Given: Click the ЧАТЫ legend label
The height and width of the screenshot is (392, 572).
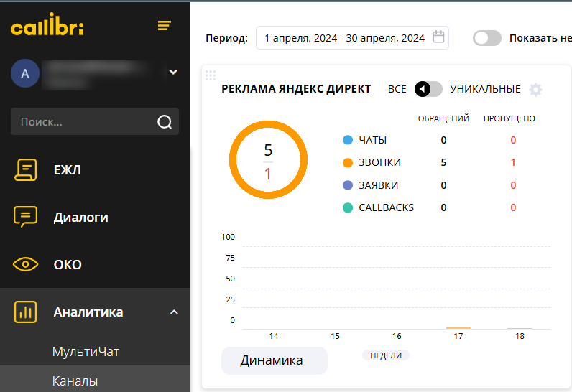Looking at the screenshot, I should (372, 140).
